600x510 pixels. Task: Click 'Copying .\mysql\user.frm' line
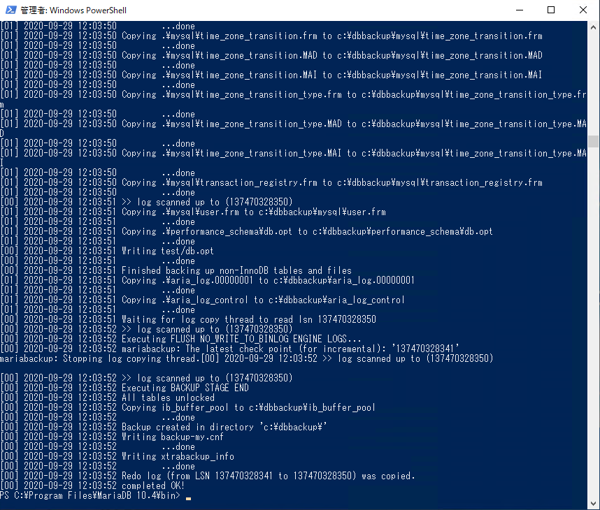193,212
